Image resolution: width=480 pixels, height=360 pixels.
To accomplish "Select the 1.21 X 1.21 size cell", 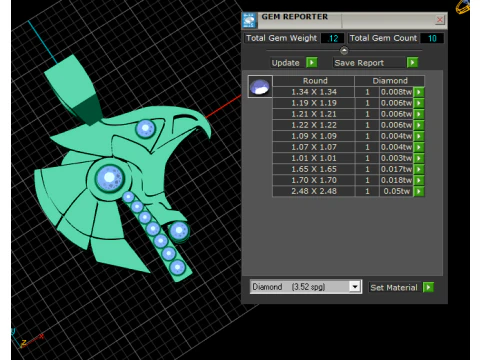I will (x=314, y=114).
